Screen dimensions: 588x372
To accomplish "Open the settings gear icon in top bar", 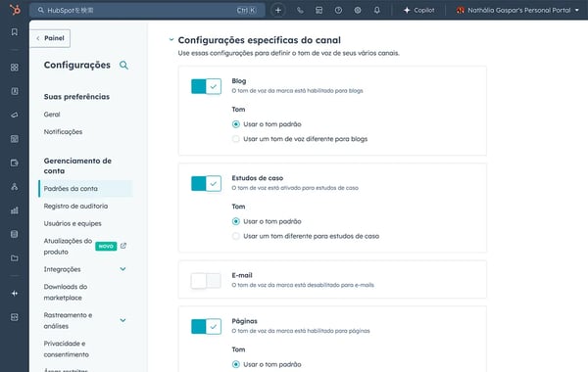I will pos(358,11).
